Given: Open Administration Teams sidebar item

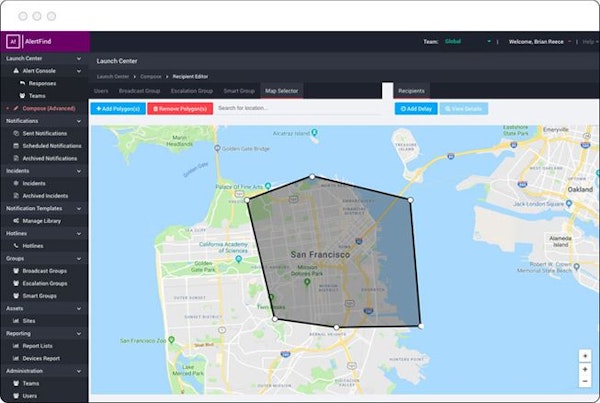Looking at the screenshot, I should pyautogui.click(x=31, y=383).
